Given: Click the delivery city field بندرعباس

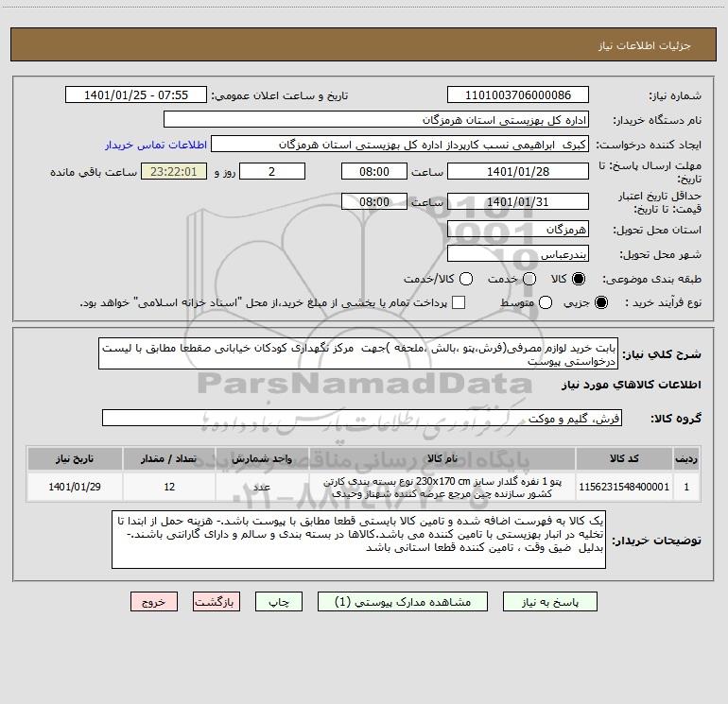Looking at the screenshot, I should click(x=518, y=254).
